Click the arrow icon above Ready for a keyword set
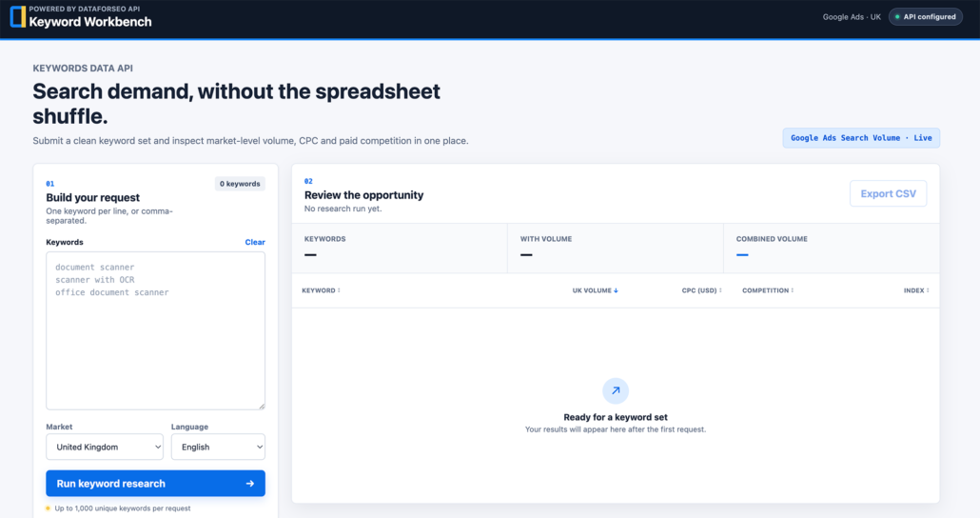 616,390
